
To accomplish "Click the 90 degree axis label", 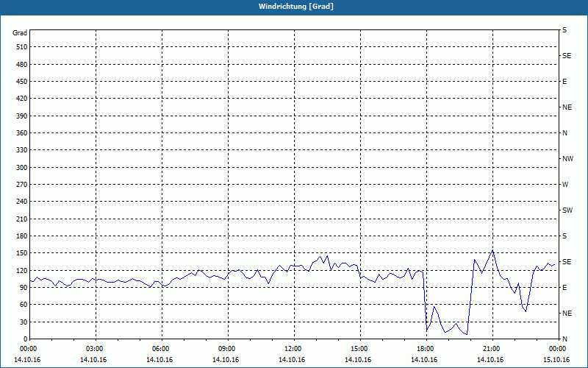I will [x=24, y=288].
